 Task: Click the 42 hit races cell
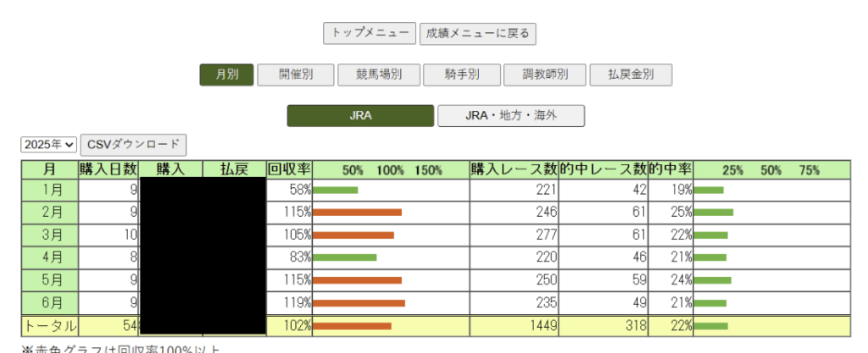603,190
